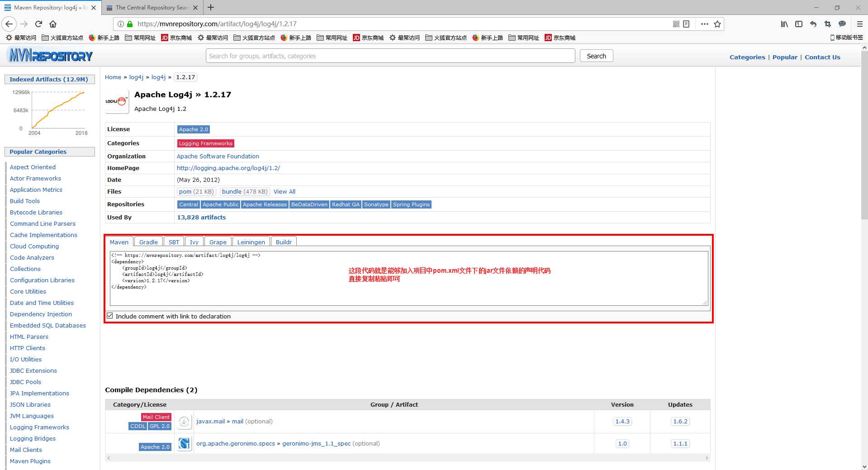Screen dimensions: 868x470
Task: Open the chat bubble toolbar icon
Action: tap(842, 24)
